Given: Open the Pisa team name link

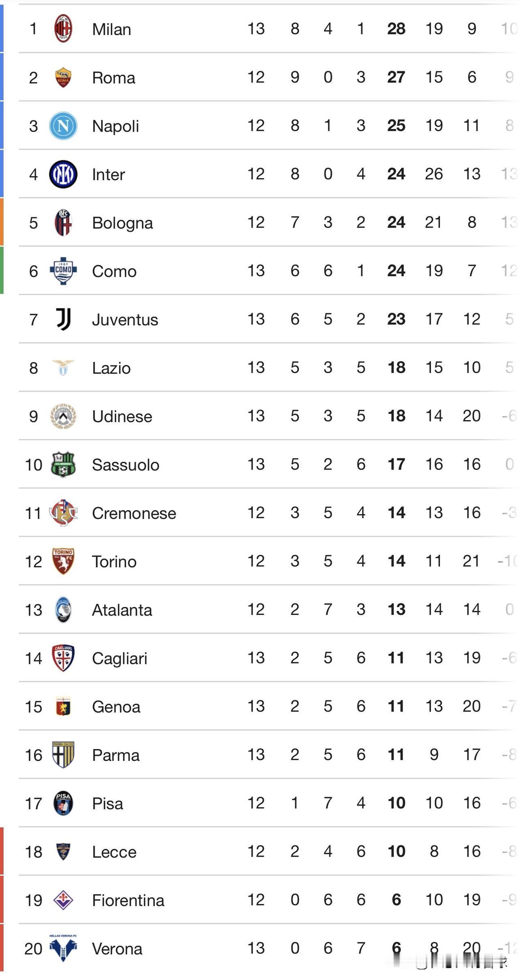Looking at the screenshot, I should point(107,803).
